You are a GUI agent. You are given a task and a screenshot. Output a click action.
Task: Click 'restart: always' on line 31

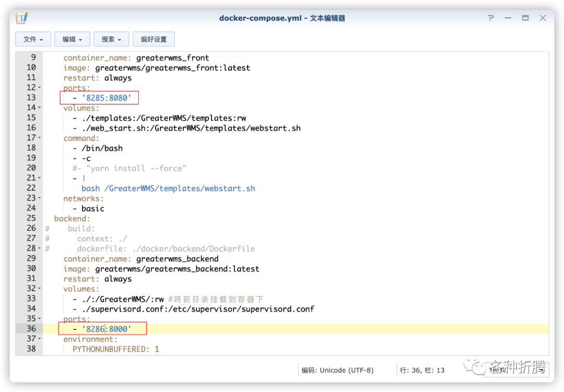point(98,279)
